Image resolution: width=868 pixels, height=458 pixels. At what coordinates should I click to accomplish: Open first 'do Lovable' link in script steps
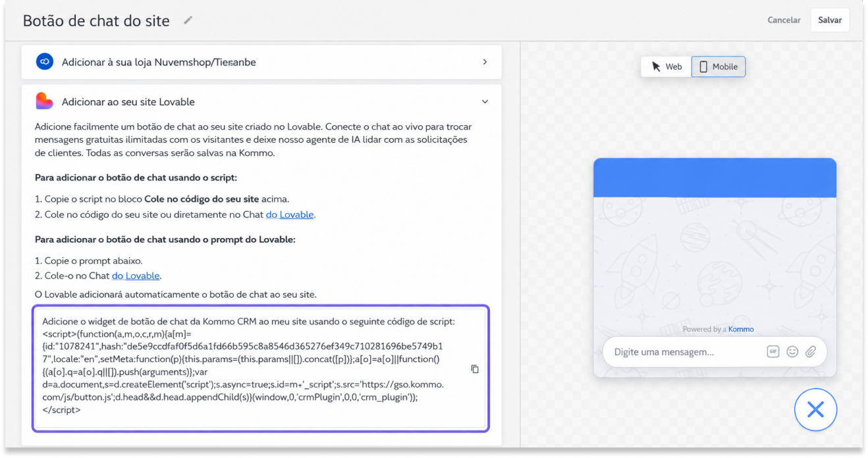coord(290,215)
